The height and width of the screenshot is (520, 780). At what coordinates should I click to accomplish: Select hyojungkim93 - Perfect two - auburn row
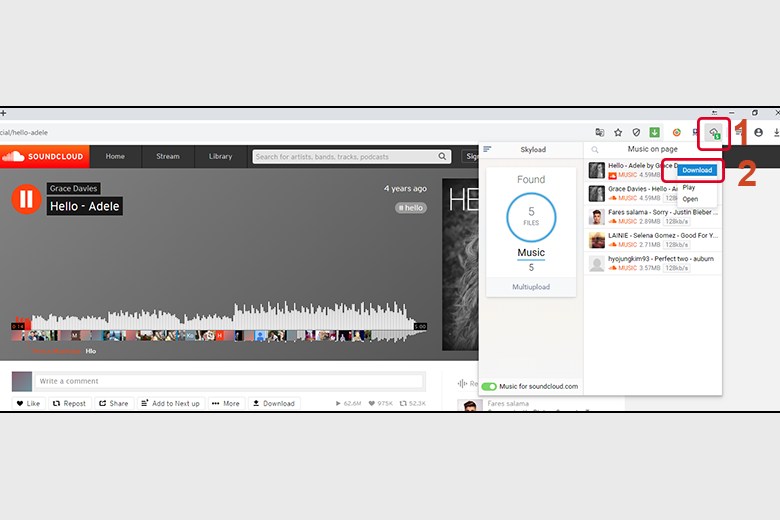(653, 263)
